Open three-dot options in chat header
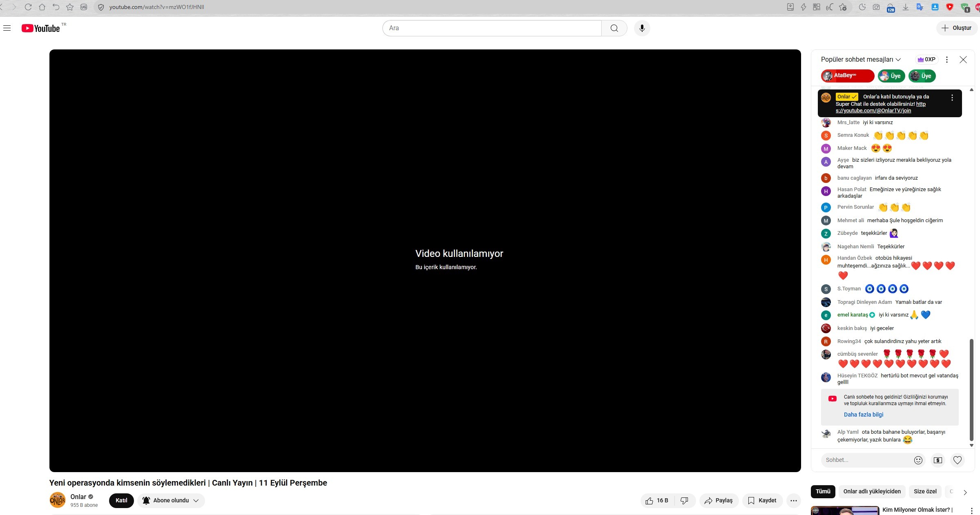 tap(947, 60)
